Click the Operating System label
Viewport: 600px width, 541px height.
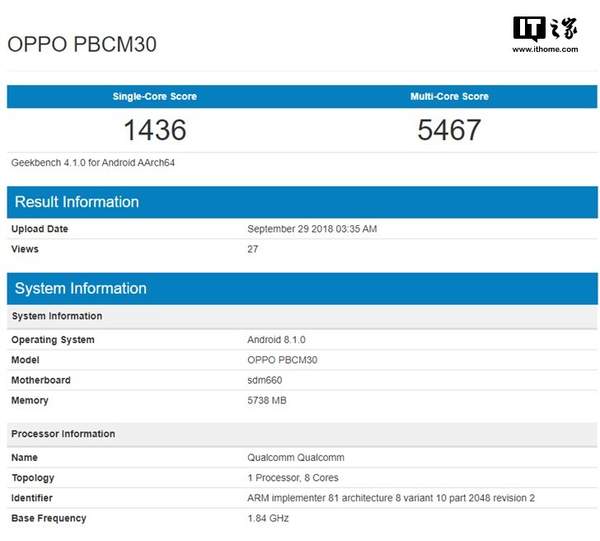click(53, 340)
